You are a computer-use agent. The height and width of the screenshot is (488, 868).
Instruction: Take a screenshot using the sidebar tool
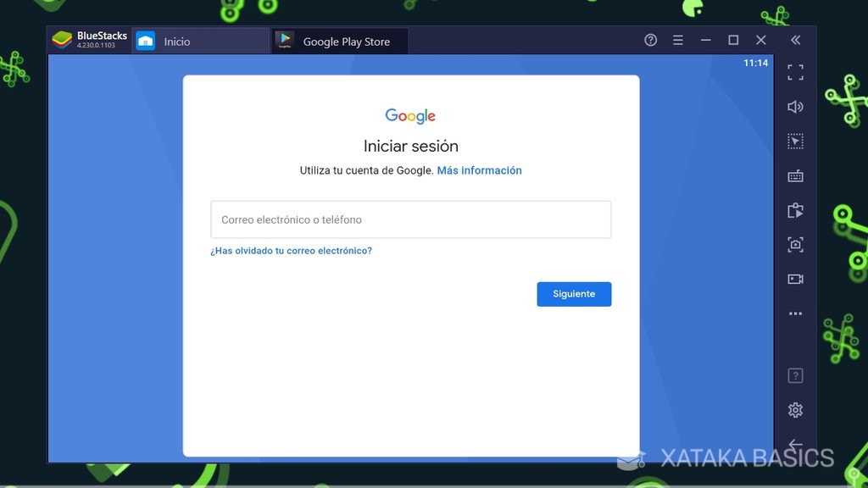tap(795, 244)
